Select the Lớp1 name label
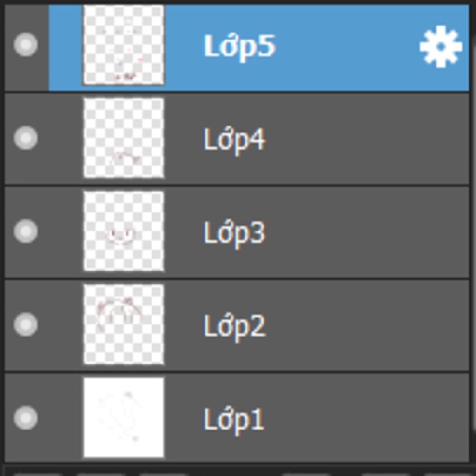The width and height of the screenshot is (476, 476). (234, 420)
